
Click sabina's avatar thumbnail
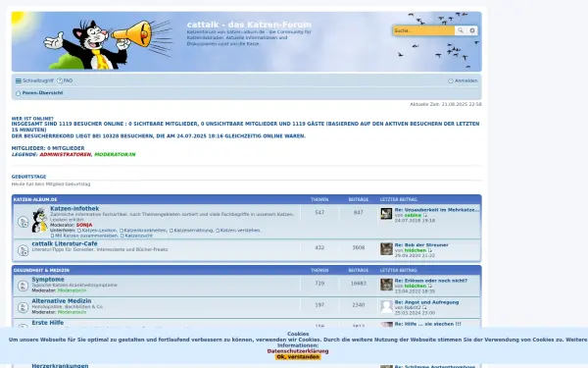[386, 214]
